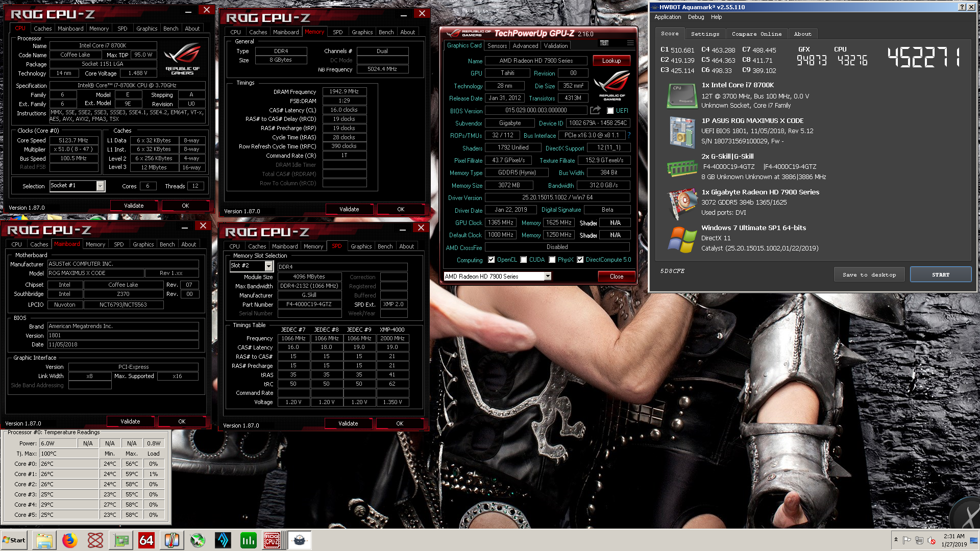Click Save to desktop in Aquamark
The height and width of the screenshot is (551, 980).
click(869, 274)
